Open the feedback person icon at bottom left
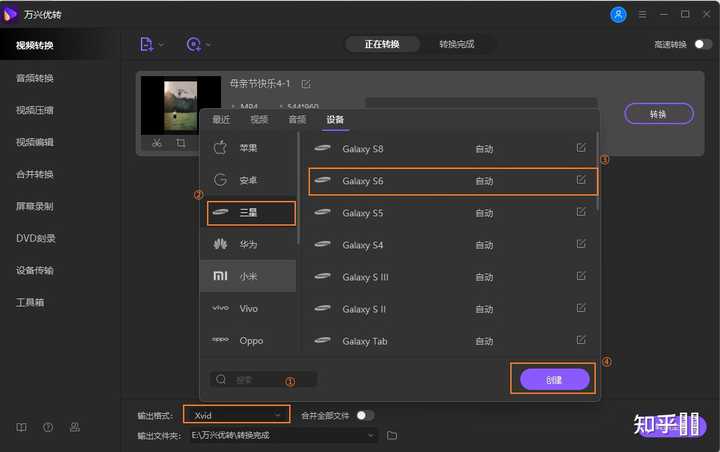Screen dimensions: 720x452 point(75,428)
